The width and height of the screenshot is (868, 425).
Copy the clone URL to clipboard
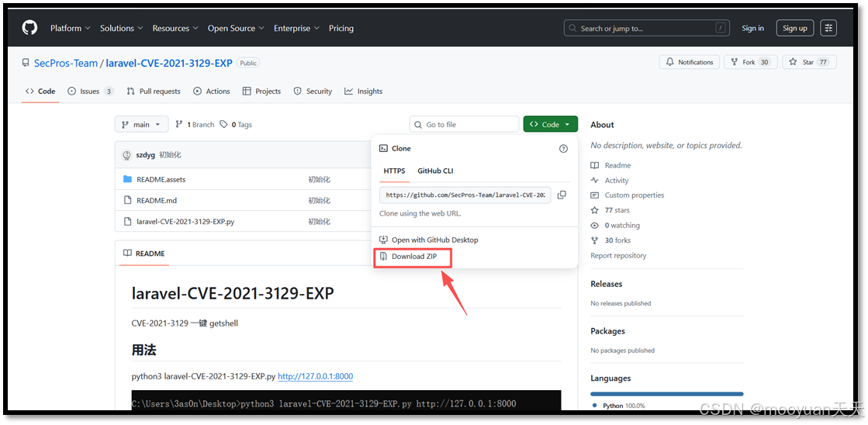[562, 195]
